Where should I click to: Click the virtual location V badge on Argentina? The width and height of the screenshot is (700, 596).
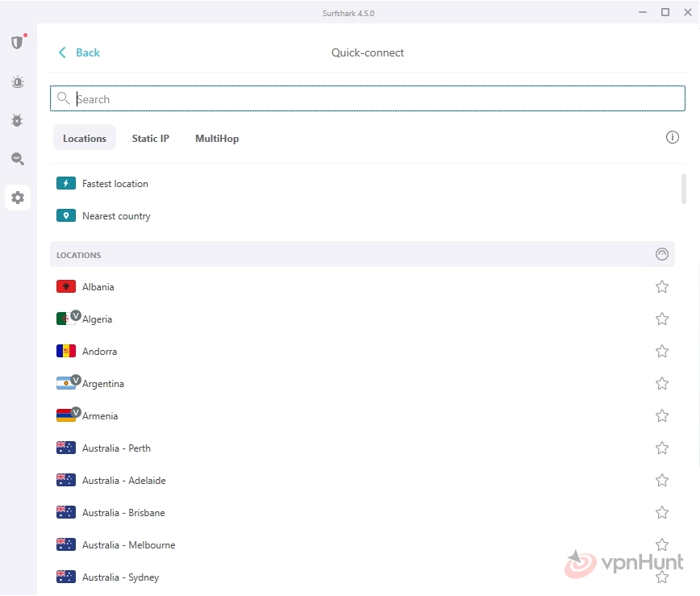[x=76, y=380]
